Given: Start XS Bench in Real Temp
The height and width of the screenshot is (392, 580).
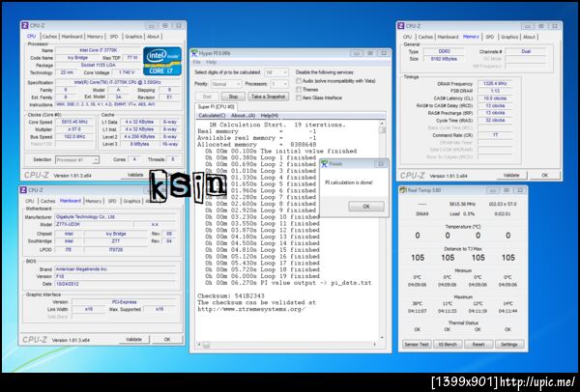Looking at the screenshot, I should tap(448, 345).
